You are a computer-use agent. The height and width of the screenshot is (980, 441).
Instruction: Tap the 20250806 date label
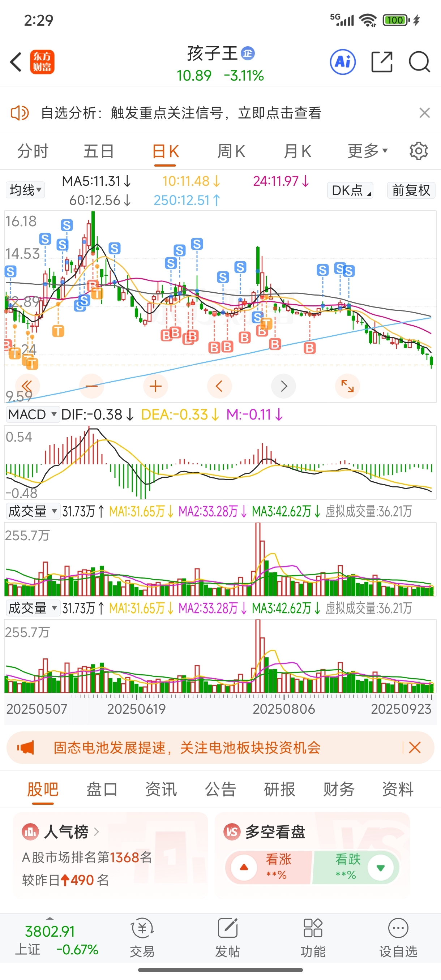(284, 709)
